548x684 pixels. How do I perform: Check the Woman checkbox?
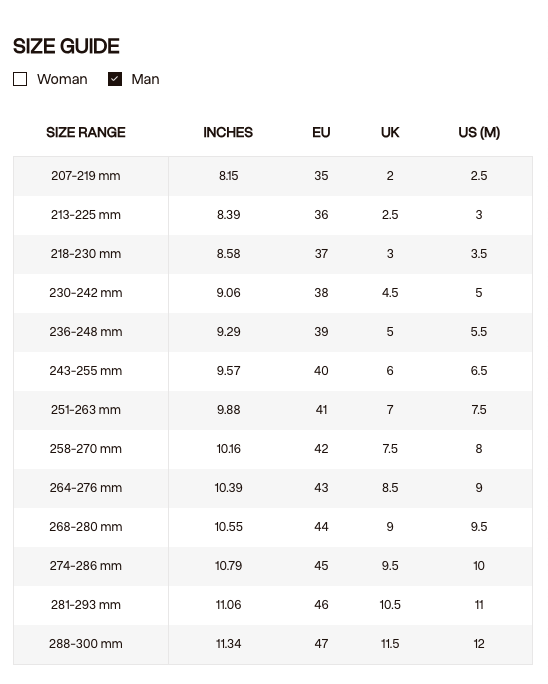(x=20, y=79)
